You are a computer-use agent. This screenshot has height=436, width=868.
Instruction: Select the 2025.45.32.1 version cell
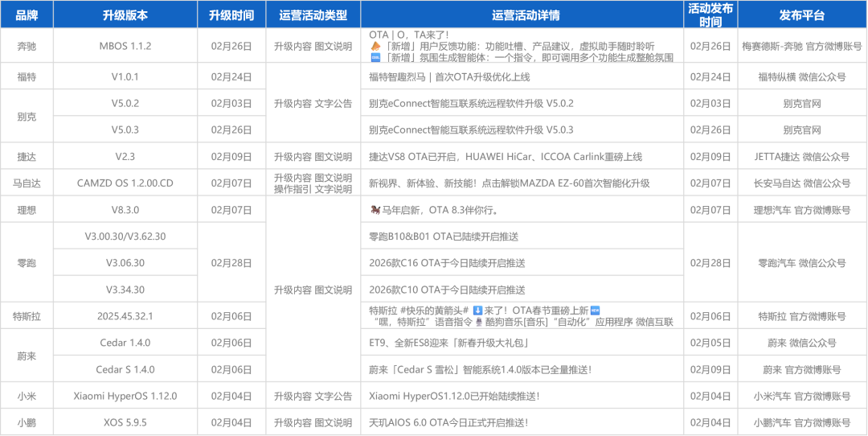tap(125, 316)
